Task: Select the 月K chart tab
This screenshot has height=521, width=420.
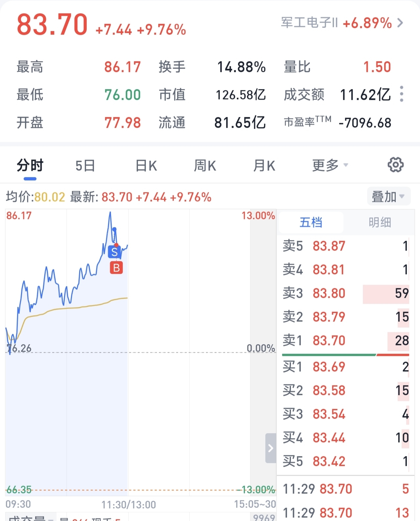Action: click(x=264, y=166)
